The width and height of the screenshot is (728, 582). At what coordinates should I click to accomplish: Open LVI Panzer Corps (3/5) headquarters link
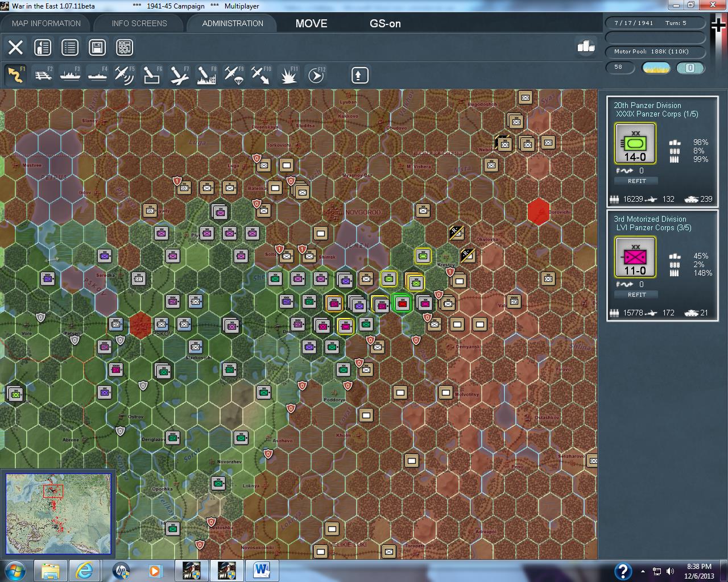pos(654,227)
